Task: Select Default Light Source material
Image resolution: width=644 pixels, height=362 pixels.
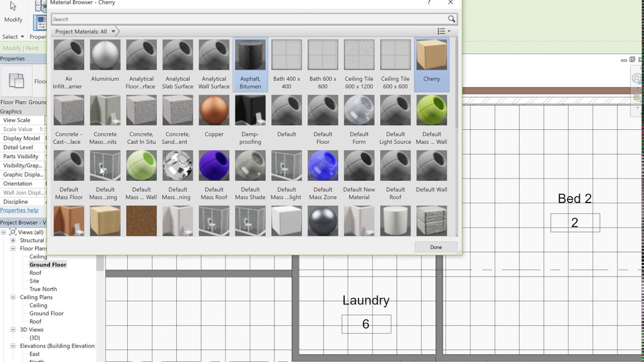Action: (x=395, y=120)
